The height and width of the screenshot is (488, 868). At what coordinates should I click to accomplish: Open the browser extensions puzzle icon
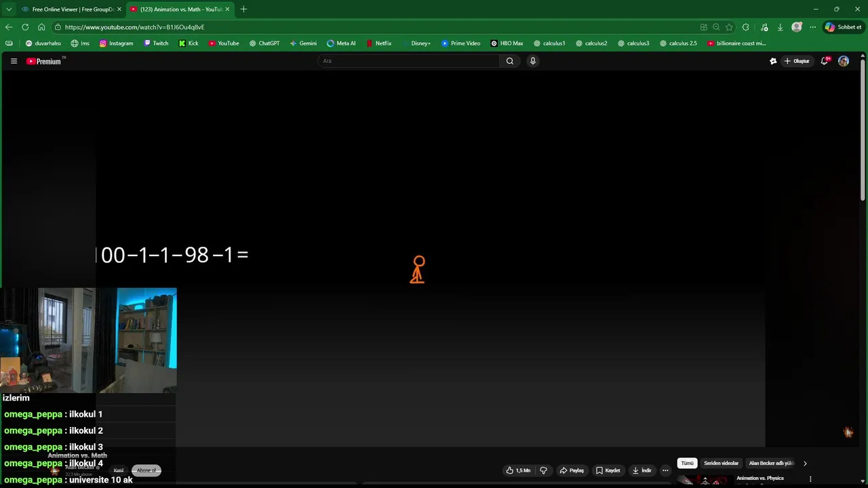click(x=746, y=27)
